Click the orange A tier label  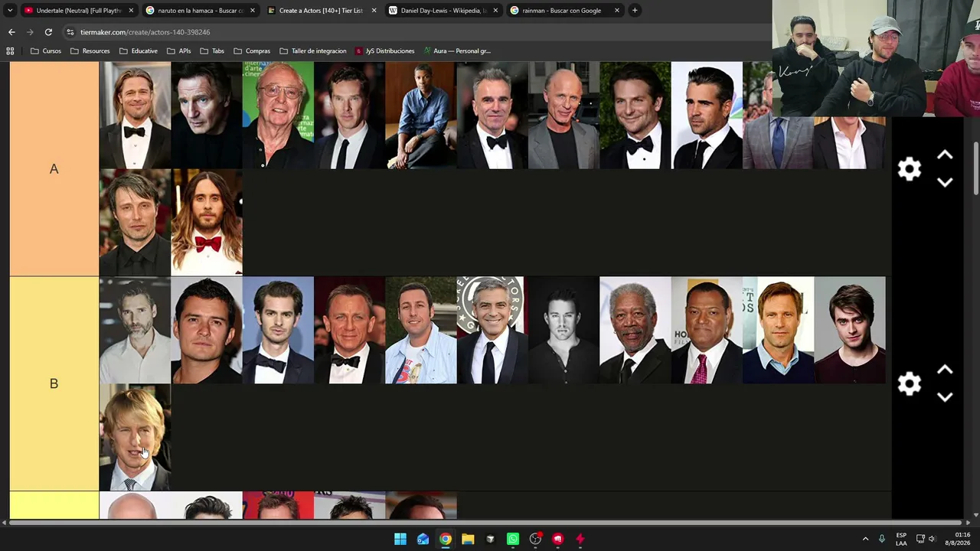pyautogui.click(x=54, y=169)
